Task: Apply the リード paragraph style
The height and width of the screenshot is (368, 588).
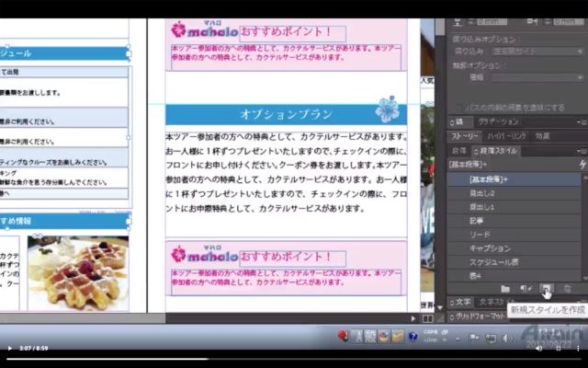Action: click(514, 235)
